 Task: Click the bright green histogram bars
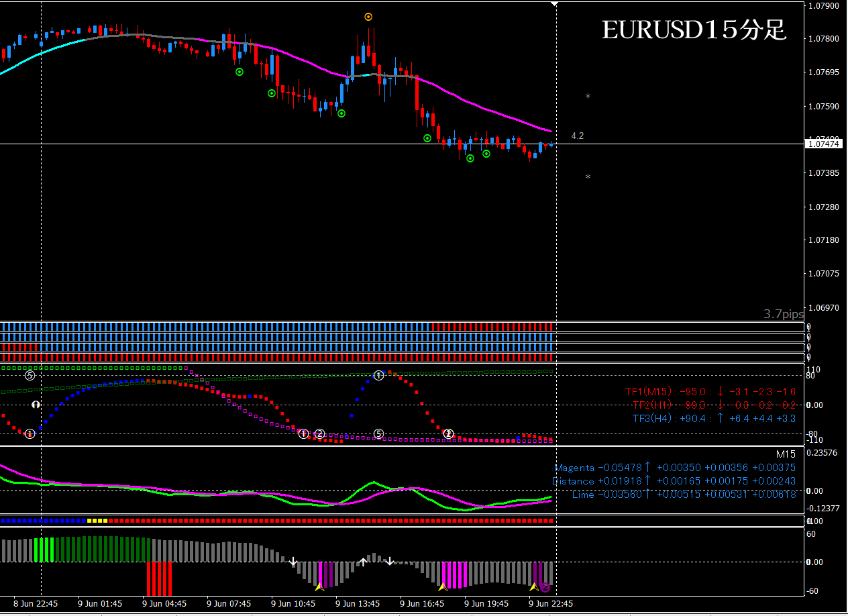[x=44, y=550]
